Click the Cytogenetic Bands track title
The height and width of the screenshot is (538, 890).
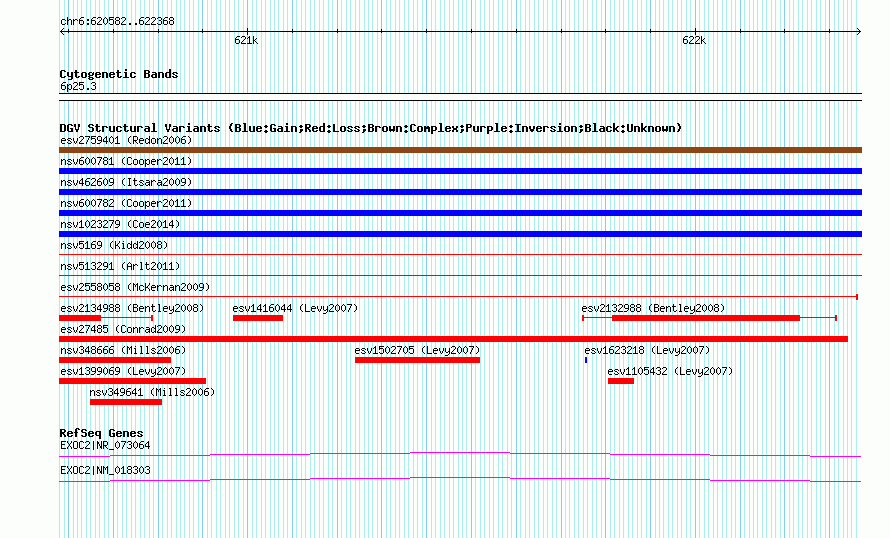[119, 74]
